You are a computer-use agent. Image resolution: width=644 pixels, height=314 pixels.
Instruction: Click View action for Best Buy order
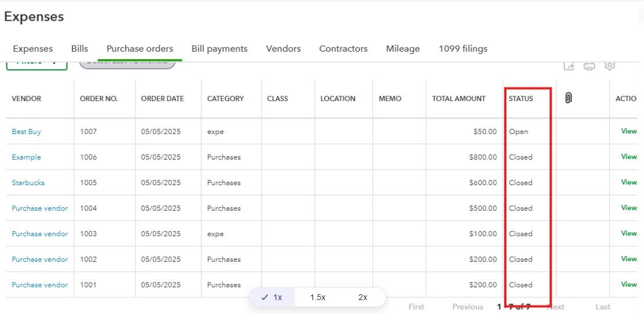(629, 131)
